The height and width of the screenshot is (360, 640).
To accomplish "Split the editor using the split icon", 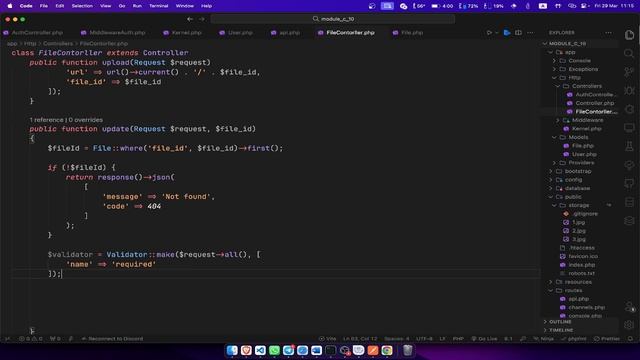I will point(518,33).
